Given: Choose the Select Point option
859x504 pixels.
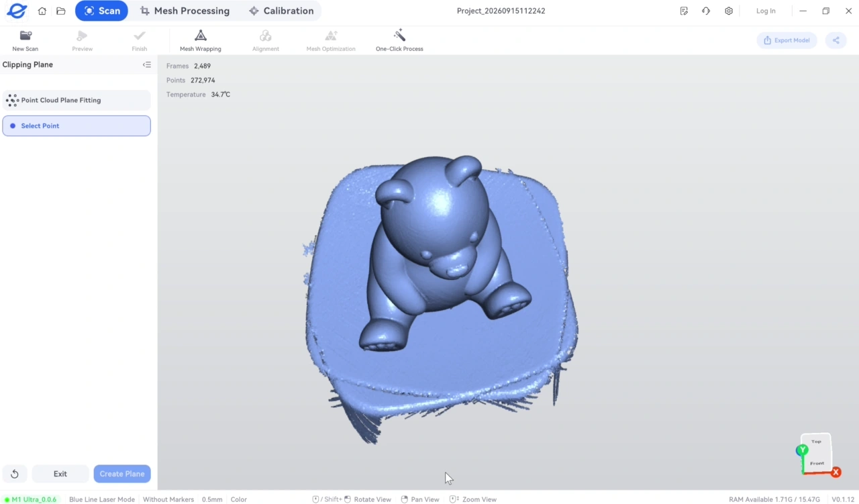Looking at the screenshot, I should (77, 125).
